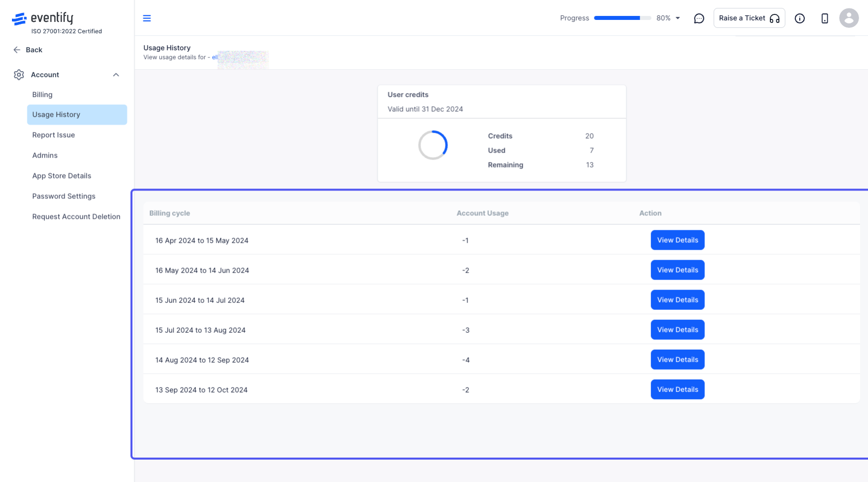Click Raise a Ticket button
This screenshot has width=868, height=482.
point(749,18)
